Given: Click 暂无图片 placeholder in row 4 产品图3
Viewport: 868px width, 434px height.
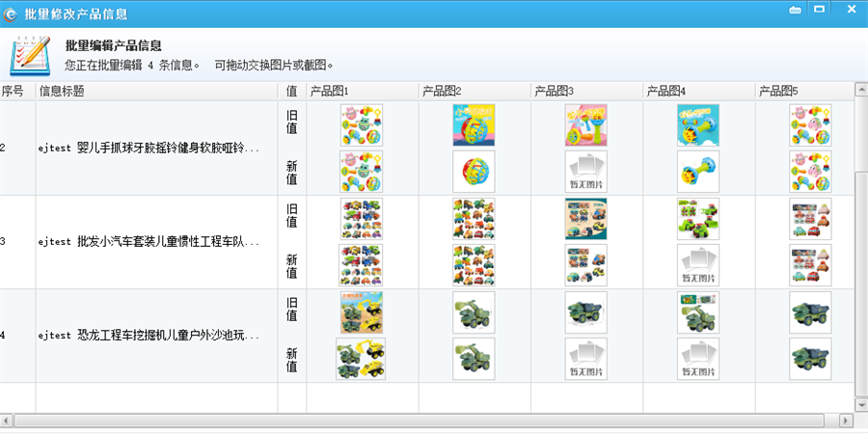Looking at the screenshot, I should [x=585, y=358].
